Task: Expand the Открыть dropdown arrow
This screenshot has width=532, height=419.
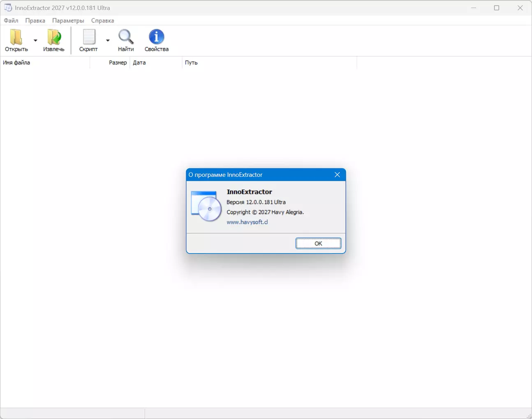Action: coord(35,40)
